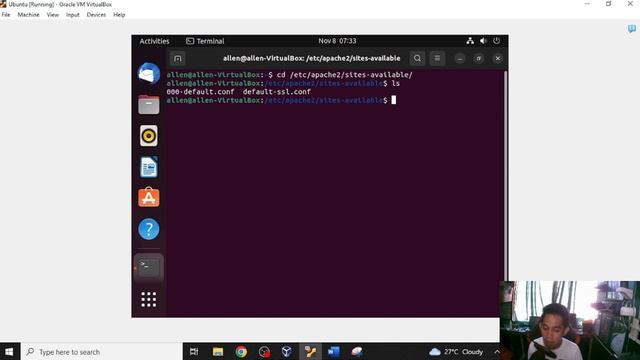640x360 pixels.
Task: Open a new terminal tab
Action: (178, 58)
